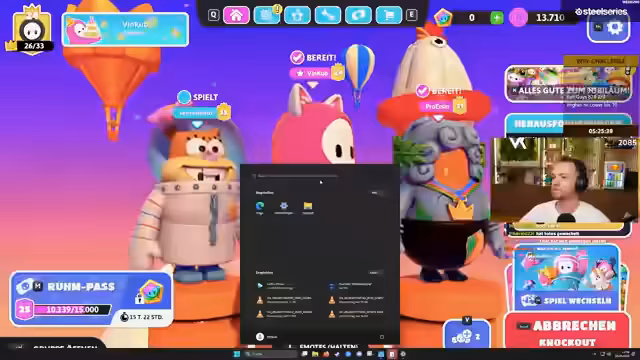Image resolution: width=640 pixels, height=360 pixels.
Task: Open the challenges tab with alert badge
Action: point(267,15)
